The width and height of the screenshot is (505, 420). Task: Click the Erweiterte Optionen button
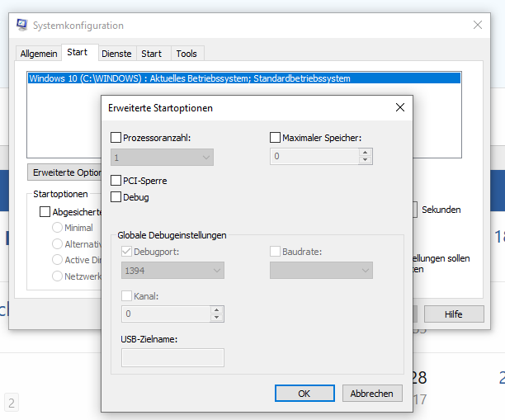click(x=64, y=172)
